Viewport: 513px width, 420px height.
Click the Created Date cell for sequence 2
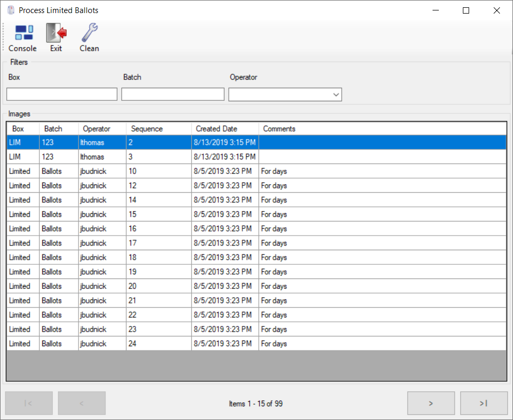point(225,142)
